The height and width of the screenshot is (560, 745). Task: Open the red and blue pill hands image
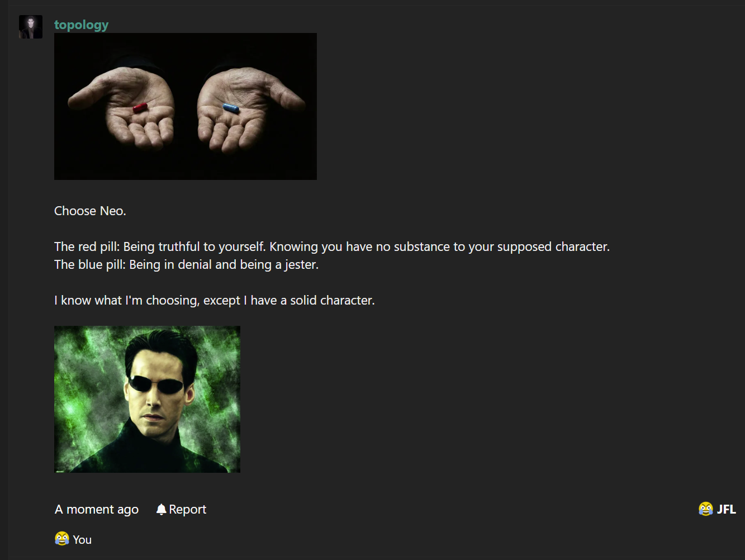[186, 106]
